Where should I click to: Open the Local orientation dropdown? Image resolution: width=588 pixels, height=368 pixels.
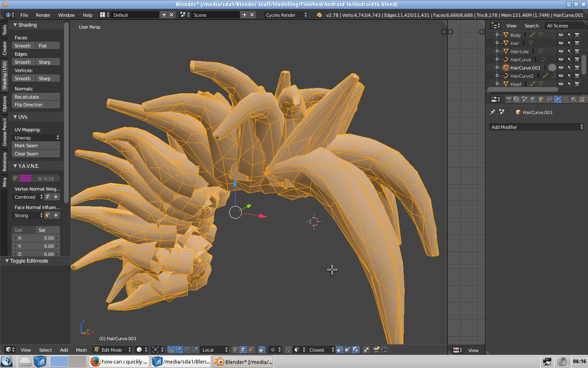click(215, 350)
